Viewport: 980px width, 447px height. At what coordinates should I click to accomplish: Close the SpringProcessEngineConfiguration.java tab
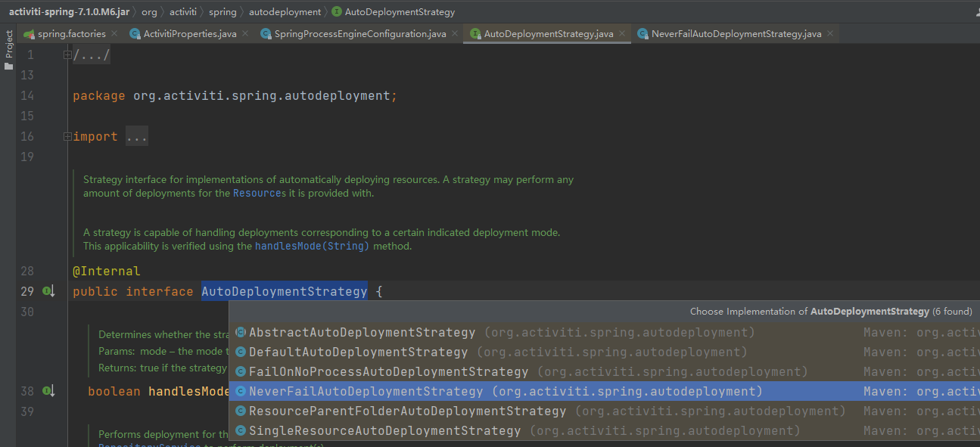(454, 34)
